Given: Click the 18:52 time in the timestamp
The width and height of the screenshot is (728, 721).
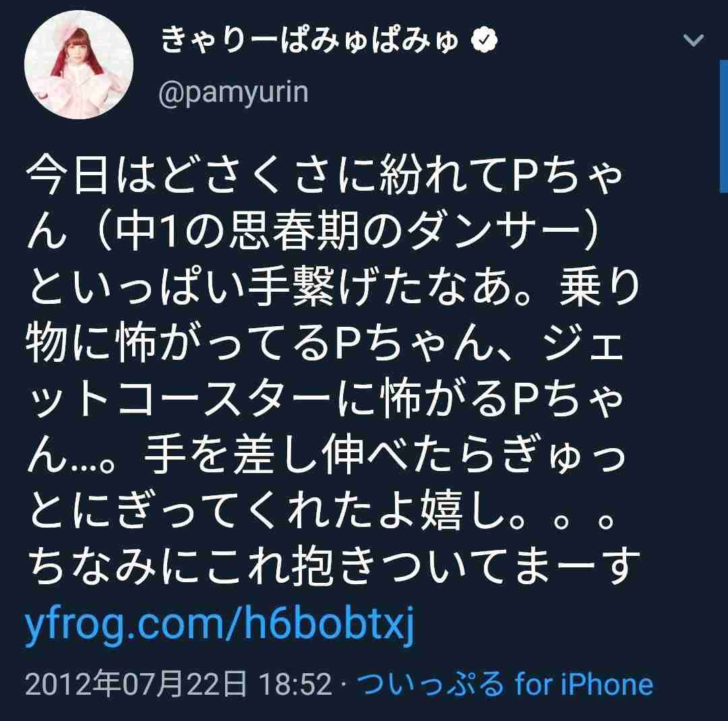Looking at the screenshot, I should pyautogui.click(x=295, y=685).
